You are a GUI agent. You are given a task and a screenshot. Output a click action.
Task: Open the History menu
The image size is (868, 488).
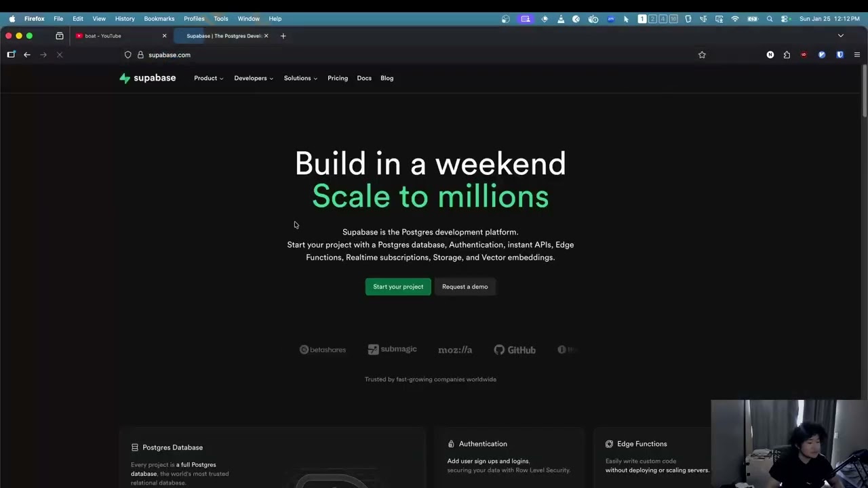[125, 19]
